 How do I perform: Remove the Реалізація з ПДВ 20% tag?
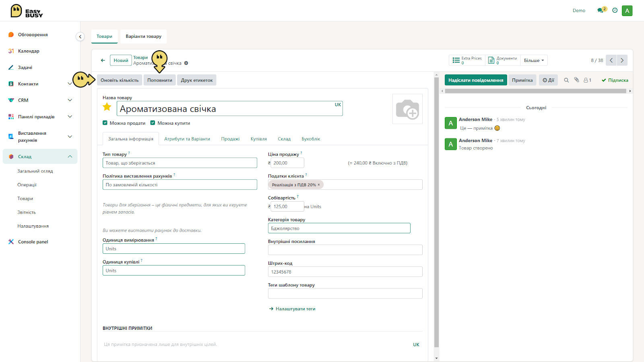[x=319, y=185]
